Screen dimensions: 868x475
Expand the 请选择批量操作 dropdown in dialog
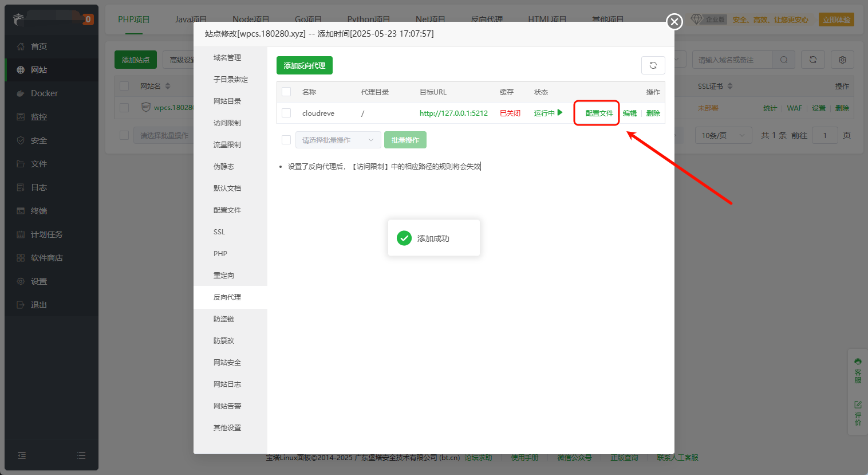point(338,140)
